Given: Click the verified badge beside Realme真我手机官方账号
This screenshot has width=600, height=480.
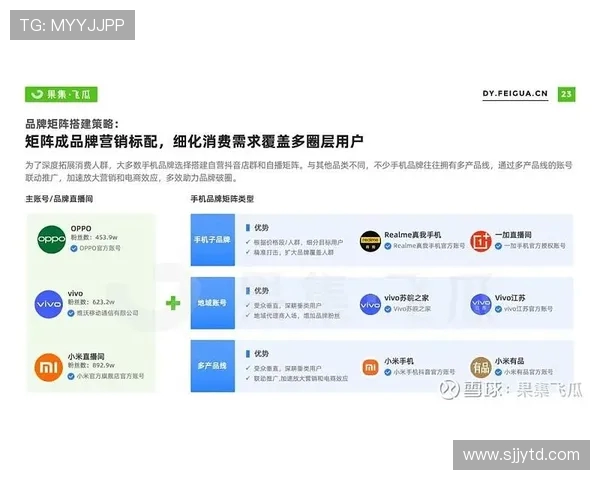Looking at the screenshot, I should click(x=388, y=246).
